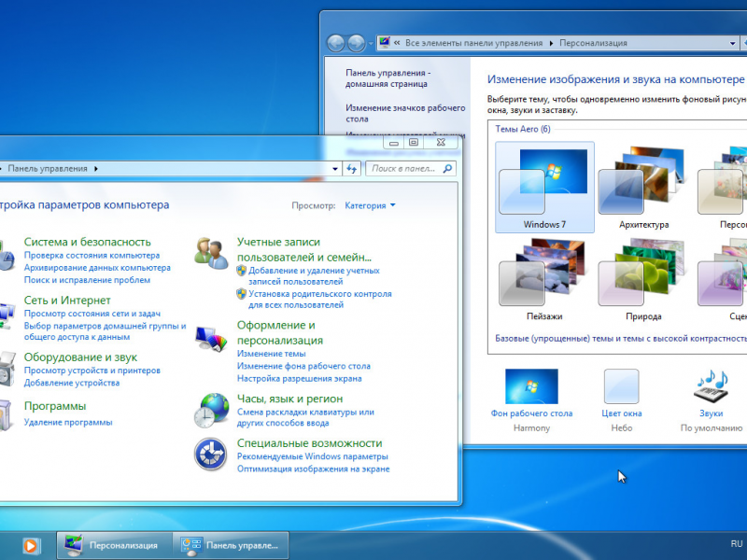Expand breadcrumb arrow before Персонализация

coord(551,43)
